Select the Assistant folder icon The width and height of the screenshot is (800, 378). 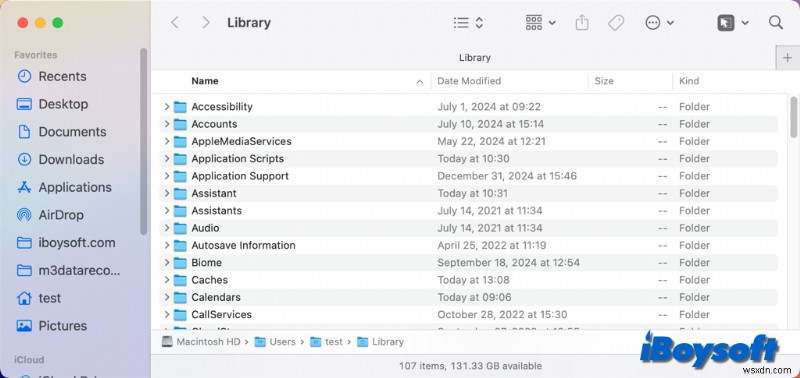click(x=180, y=193)
